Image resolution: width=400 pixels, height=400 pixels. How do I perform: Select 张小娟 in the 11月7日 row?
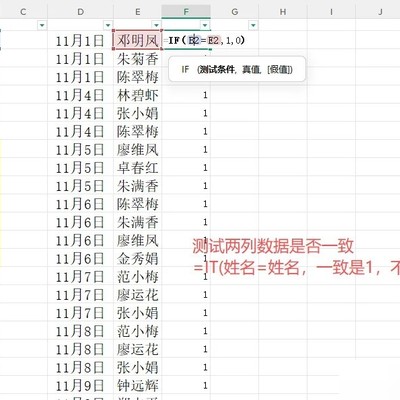[x=137, y=313]
